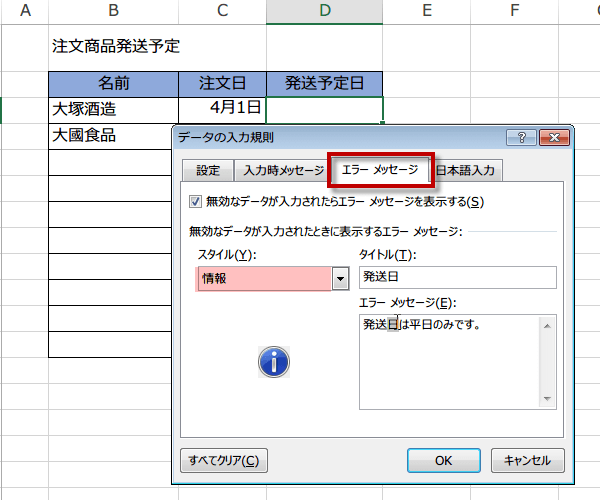This screenshot has height=500, width=600.
Task: Switch to the 設定 tab
Action: (x=208, y=170)
